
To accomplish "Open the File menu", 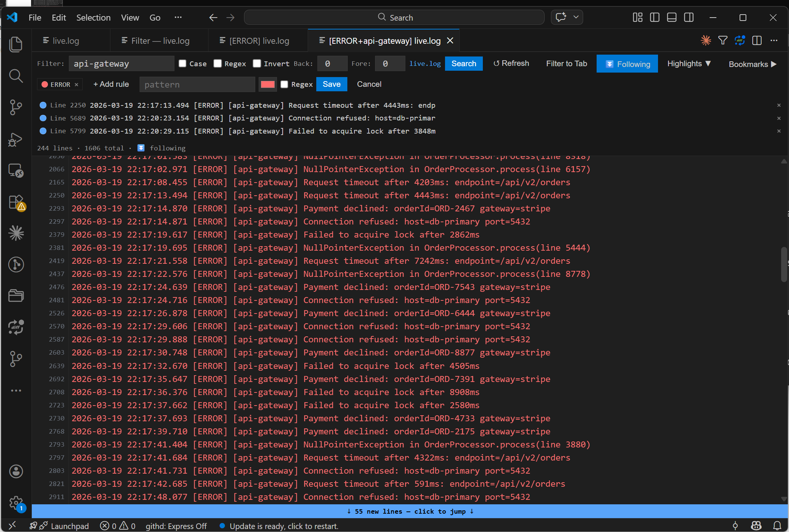I will (x=35, y=18).
